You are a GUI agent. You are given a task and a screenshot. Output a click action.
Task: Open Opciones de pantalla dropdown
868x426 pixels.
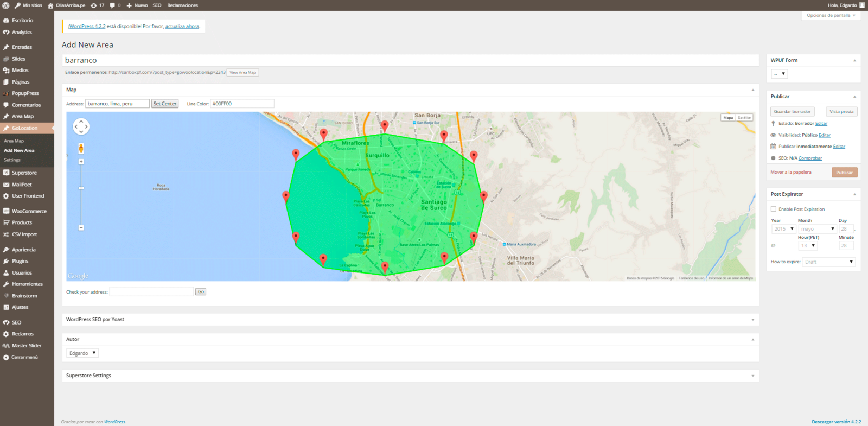click(831, 15)
